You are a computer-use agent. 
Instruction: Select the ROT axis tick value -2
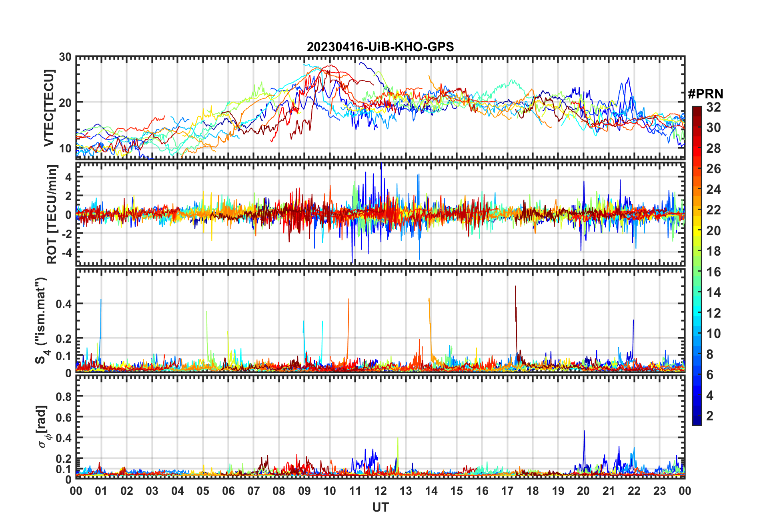[66, 233]
